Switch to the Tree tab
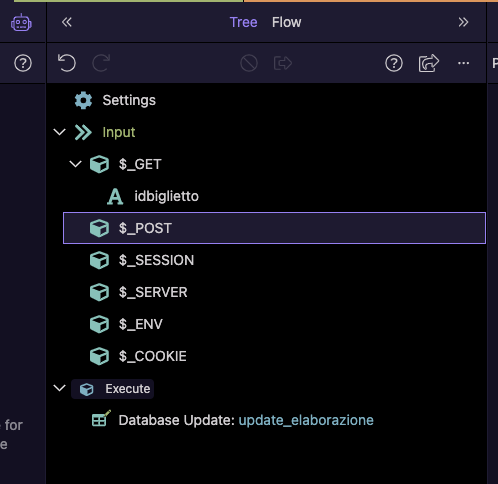The image size is (498, 484). pos(243,22)
